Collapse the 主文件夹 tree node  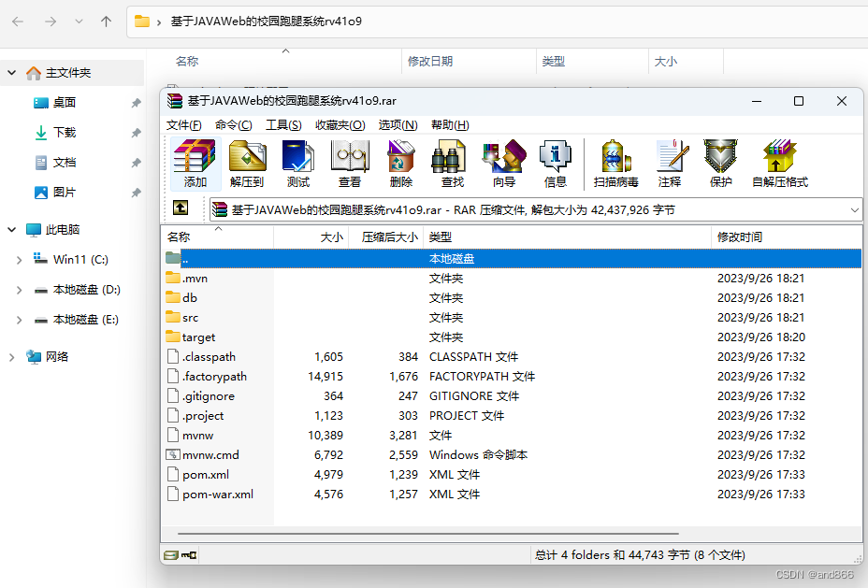11,73
